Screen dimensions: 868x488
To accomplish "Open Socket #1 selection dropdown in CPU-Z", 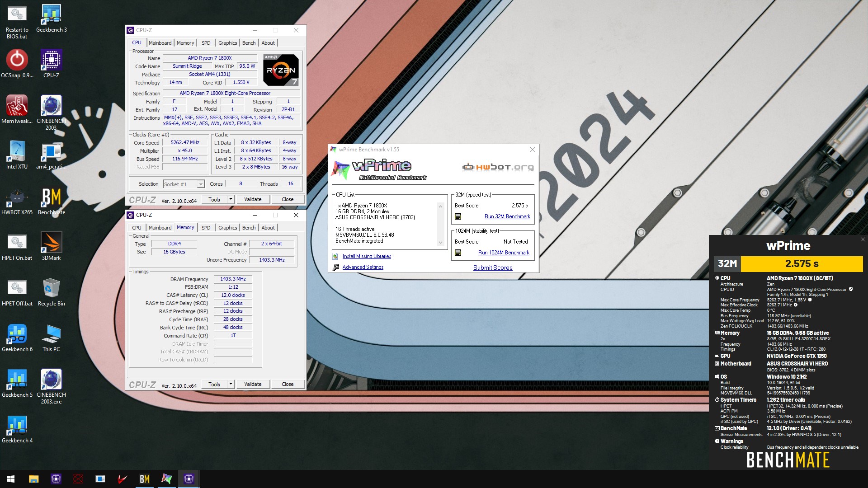I will (x=184, y=184).
